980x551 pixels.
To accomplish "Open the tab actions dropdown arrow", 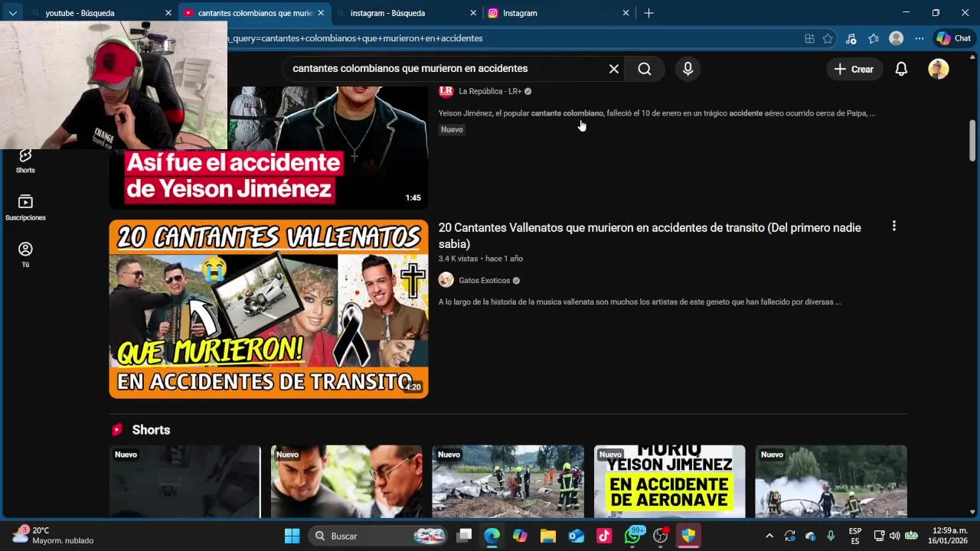I will [12, 13].
